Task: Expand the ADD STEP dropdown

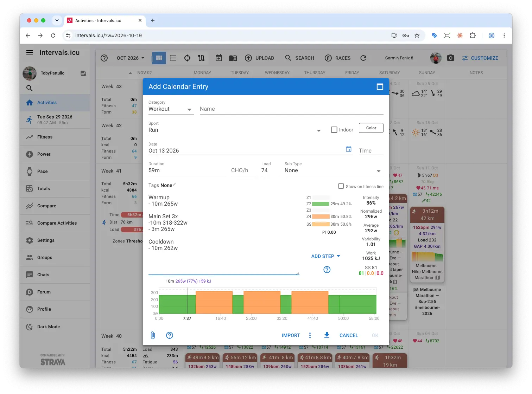Action: click(326, 256)
